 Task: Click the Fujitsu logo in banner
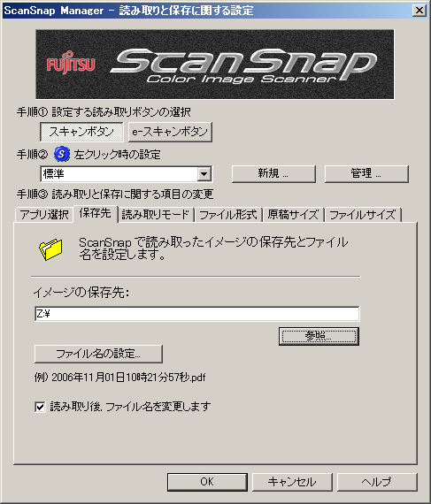[x=71, y=64]
